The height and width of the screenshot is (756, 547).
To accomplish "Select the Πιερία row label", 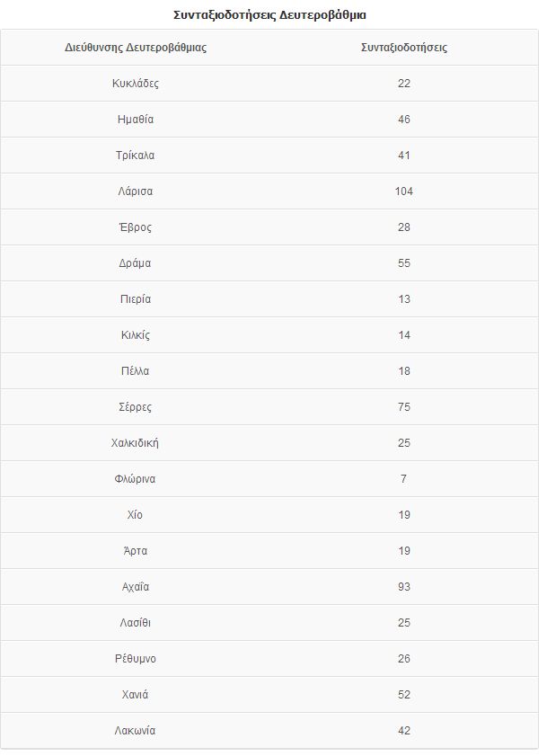I will (137, 299).
